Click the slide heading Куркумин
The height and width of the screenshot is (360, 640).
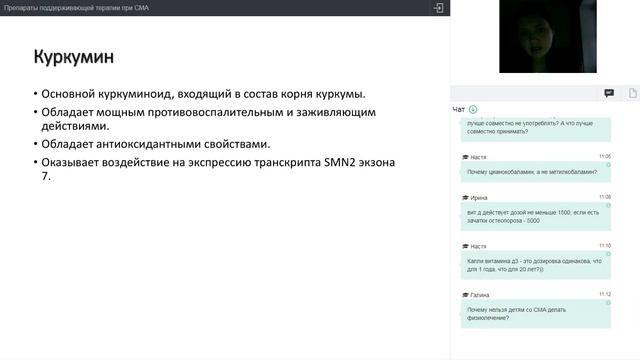pyautogui.click(x=73, y=56)
